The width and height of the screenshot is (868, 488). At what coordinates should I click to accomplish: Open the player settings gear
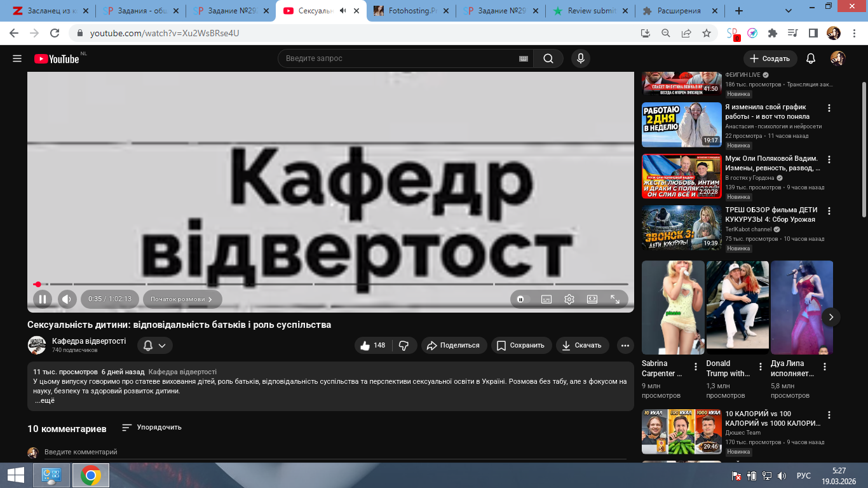tap(569, 299)
